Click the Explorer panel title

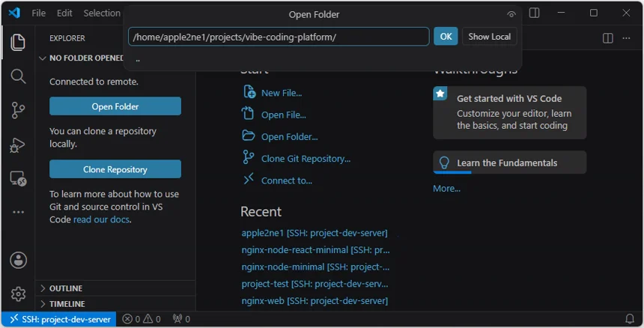67,38
